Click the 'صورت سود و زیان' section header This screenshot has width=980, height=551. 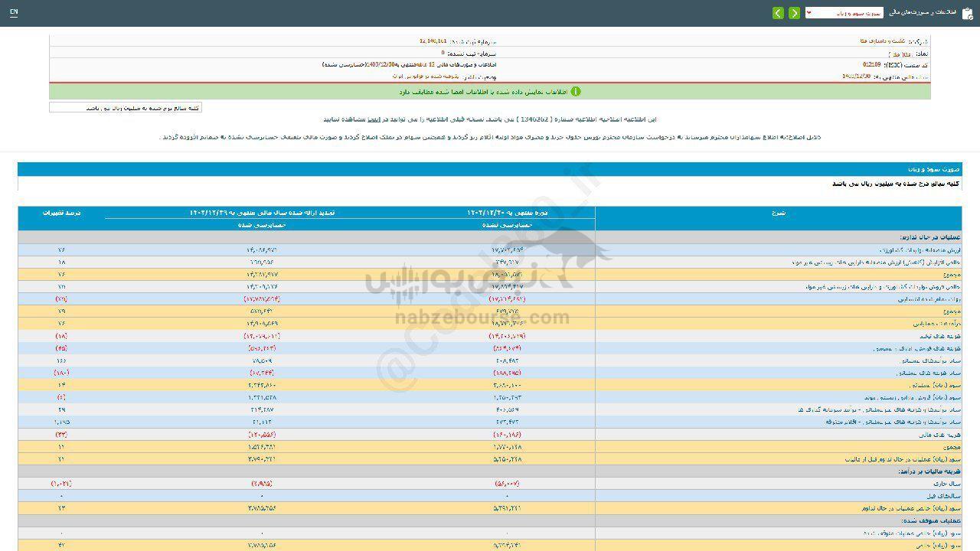941,169
